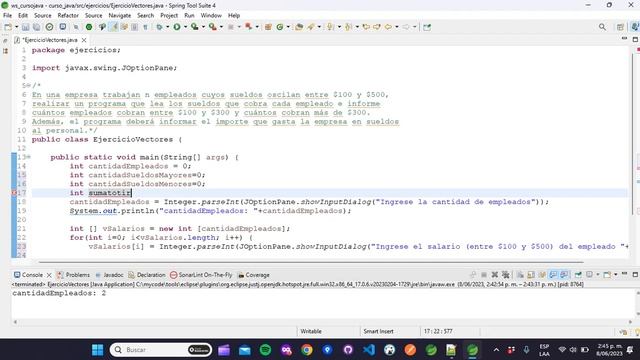This screenshot has height=360, width=640.
Task: Click the Pin Console icon
Action: [578, 275]
